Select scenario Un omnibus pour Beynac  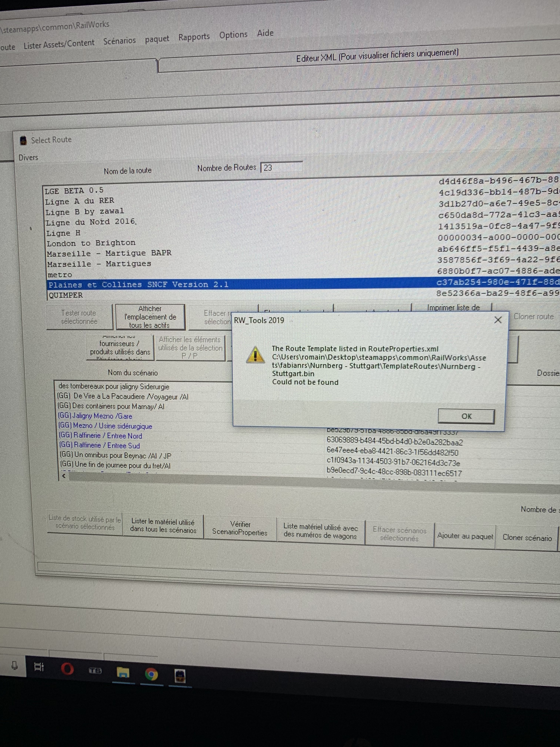115,455
